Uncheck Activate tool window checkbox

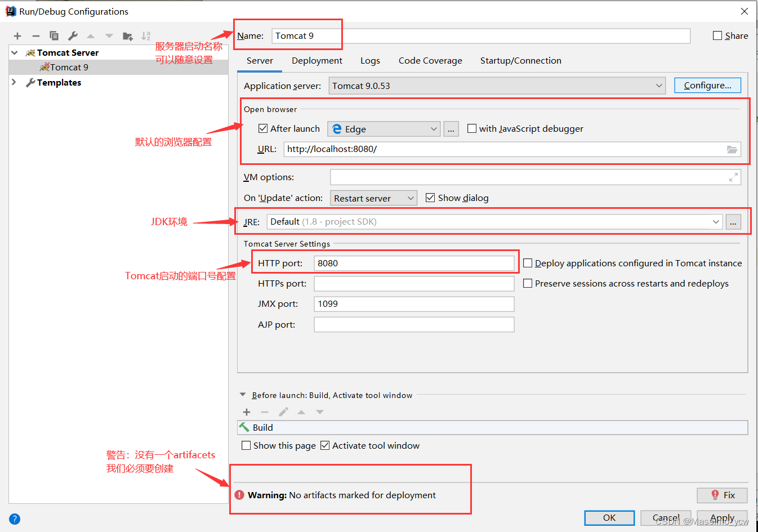pyautogui.click(x=325, y=445)
